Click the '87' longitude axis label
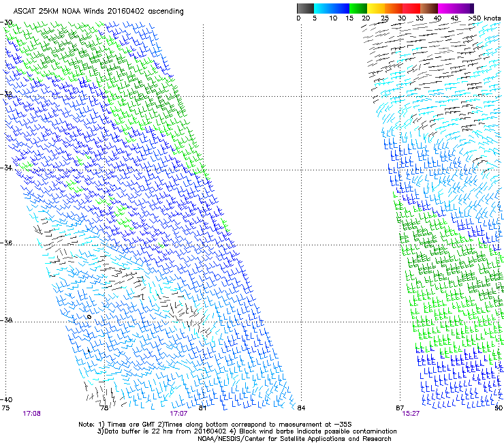The width and height of the screenshot is (504, 443). pos(400,408)
